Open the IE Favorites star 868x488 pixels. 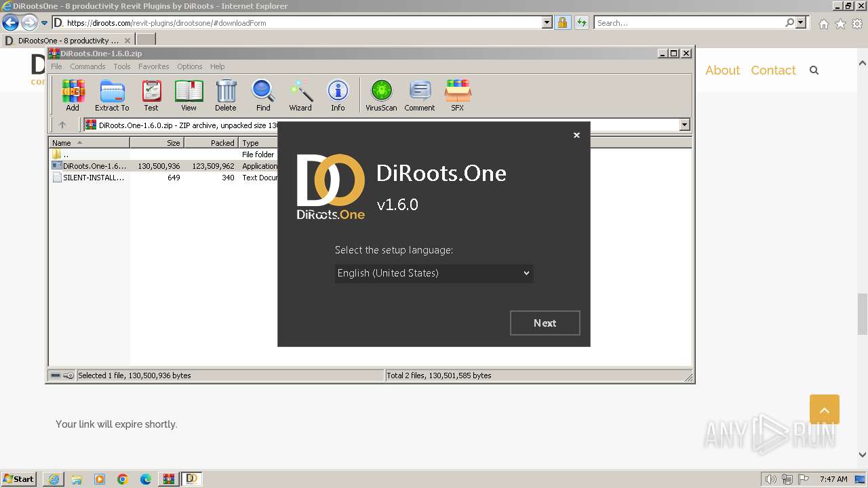point(840,24)
